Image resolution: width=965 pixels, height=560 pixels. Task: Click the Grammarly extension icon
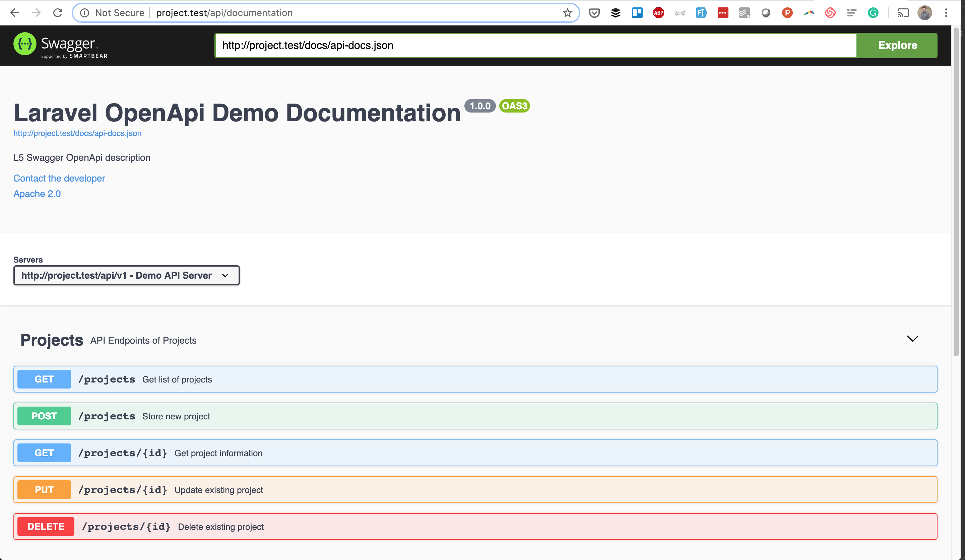(x=873, y=13)
